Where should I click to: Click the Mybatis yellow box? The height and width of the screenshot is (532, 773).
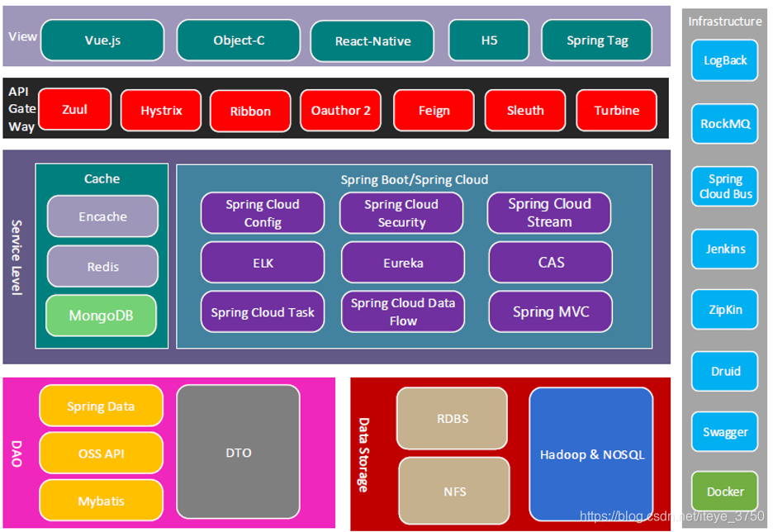[x=101, y=501]
